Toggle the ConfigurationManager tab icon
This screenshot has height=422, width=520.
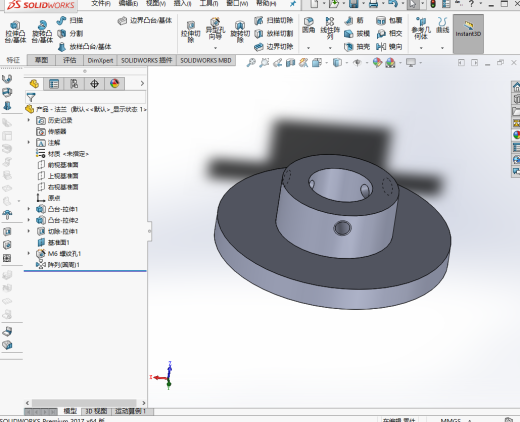(74, 84)
